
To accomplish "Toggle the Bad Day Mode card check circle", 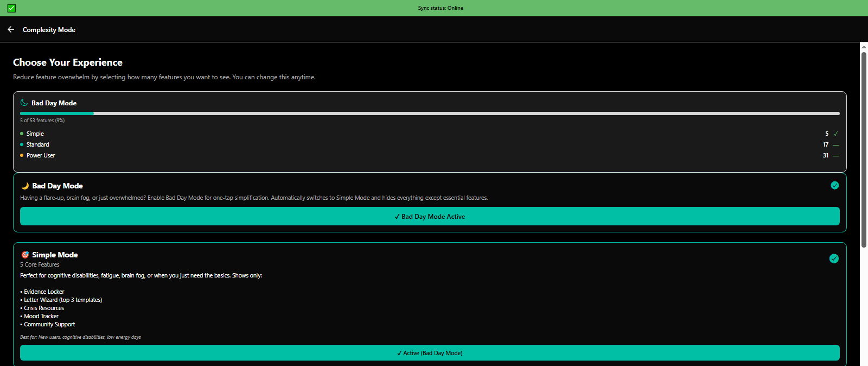I will tap(834, 186).
